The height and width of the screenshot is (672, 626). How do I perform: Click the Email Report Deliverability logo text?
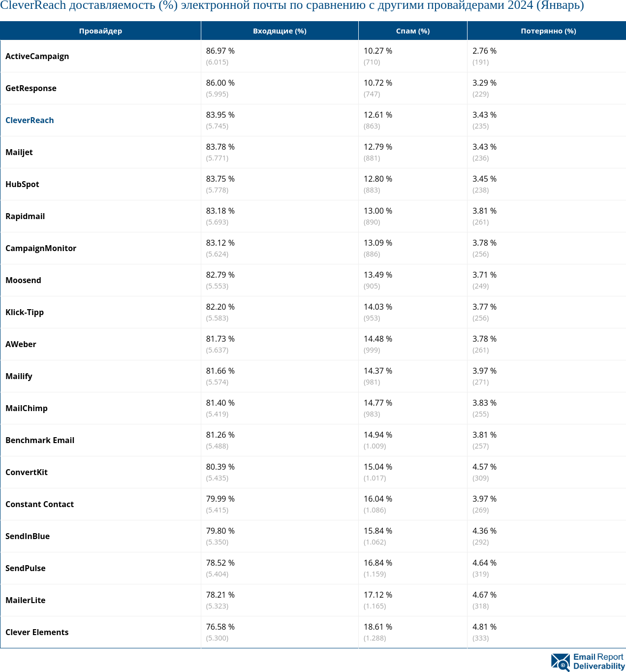tap(598, 662)
